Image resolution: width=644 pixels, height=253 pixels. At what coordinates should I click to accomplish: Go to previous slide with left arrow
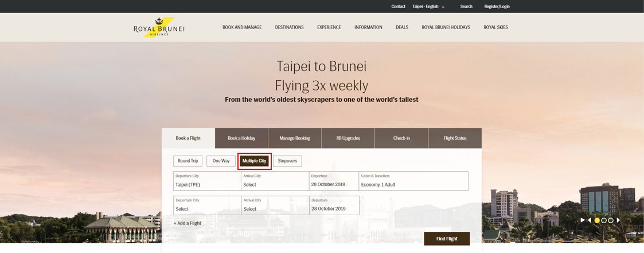point(590,220)
